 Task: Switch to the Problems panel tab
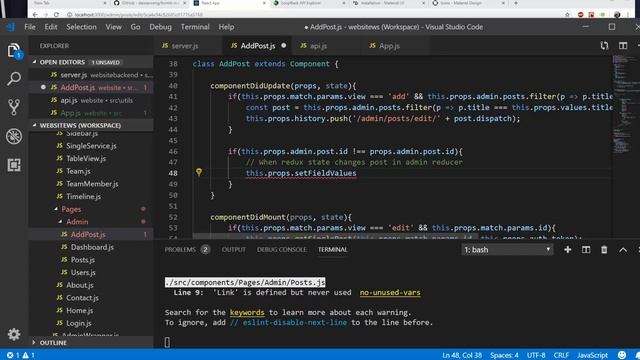tap(187, 249)
